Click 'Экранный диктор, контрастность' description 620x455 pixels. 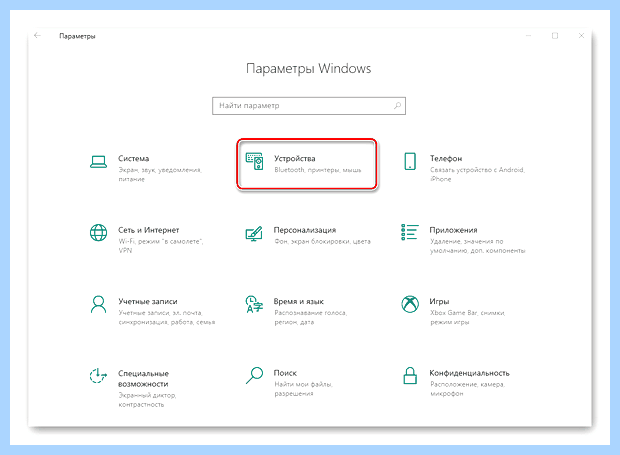147,400
